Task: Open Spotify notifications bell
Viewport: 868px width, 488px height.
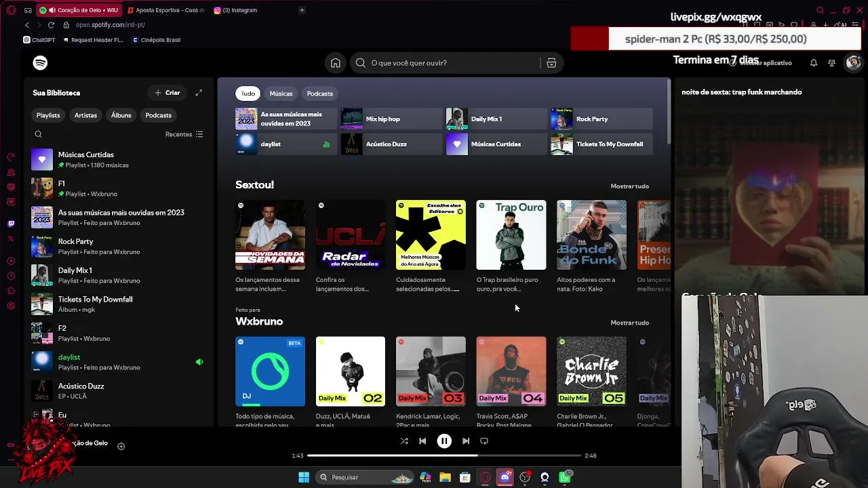Action: point(814,63)
